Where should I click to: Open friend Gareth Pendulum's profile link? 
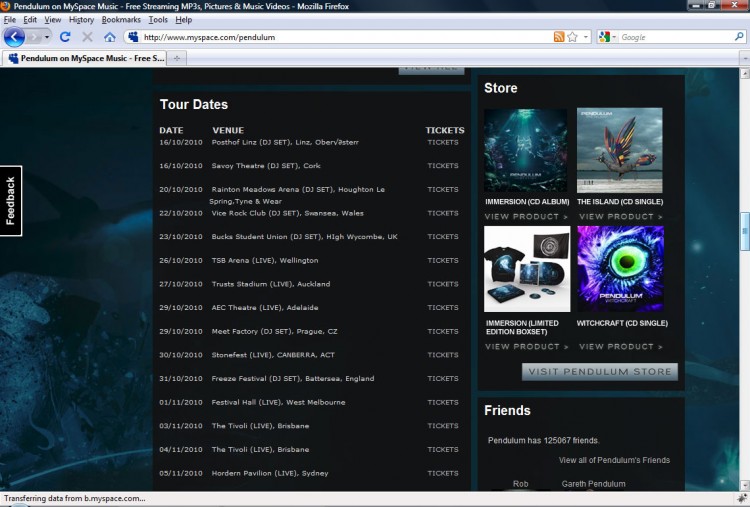tap(593, 484)
